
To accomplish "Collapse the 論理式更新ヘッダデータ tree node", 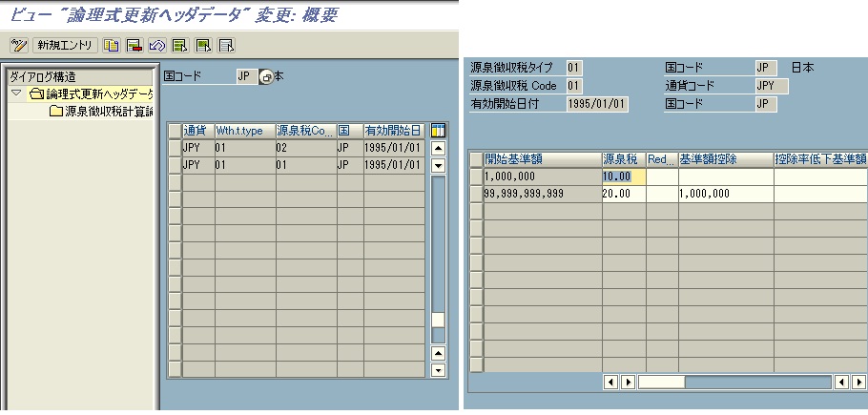I will (16, 94).
